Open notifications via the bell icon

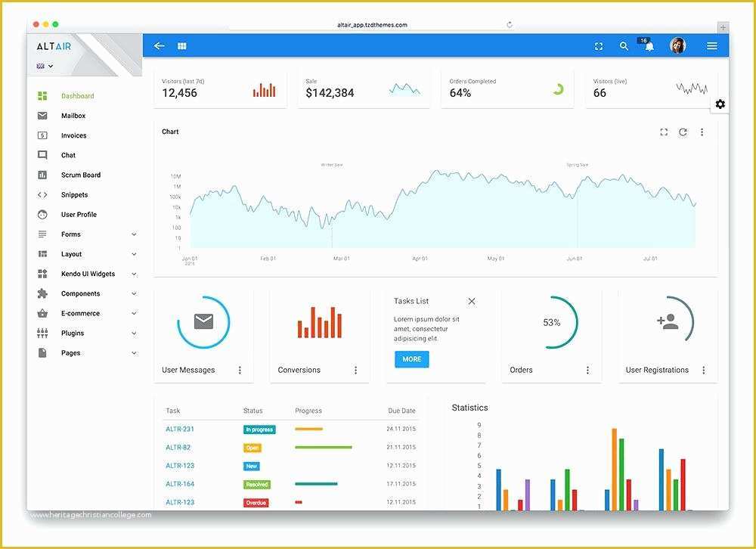point(649,45)
